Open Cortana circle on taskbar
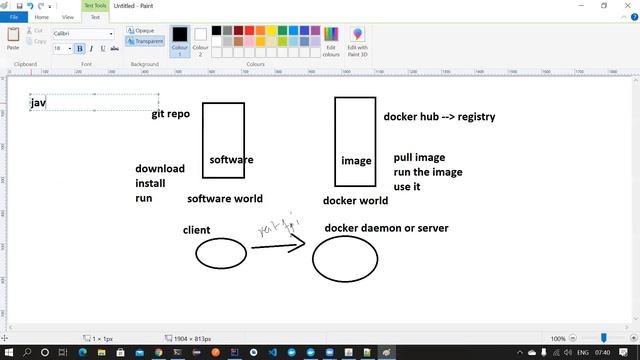The width and height of the screenshot is (640, 360). point(45,352)
